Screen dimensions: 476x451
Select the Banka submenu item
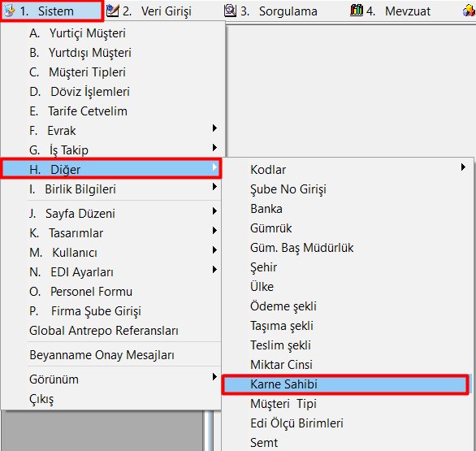[348, 209]
